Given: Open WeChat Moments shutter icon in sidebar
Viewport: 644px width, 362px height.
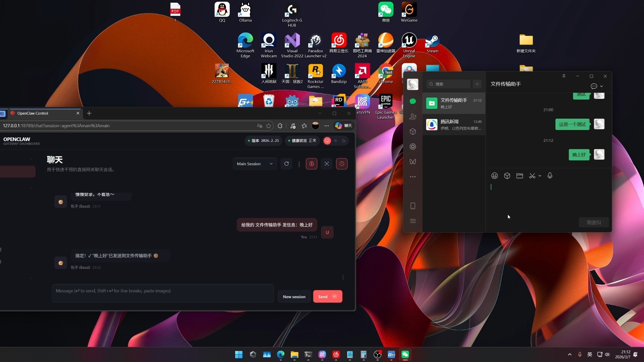Looking at the screenshot, I should click(x=413, y=146).
